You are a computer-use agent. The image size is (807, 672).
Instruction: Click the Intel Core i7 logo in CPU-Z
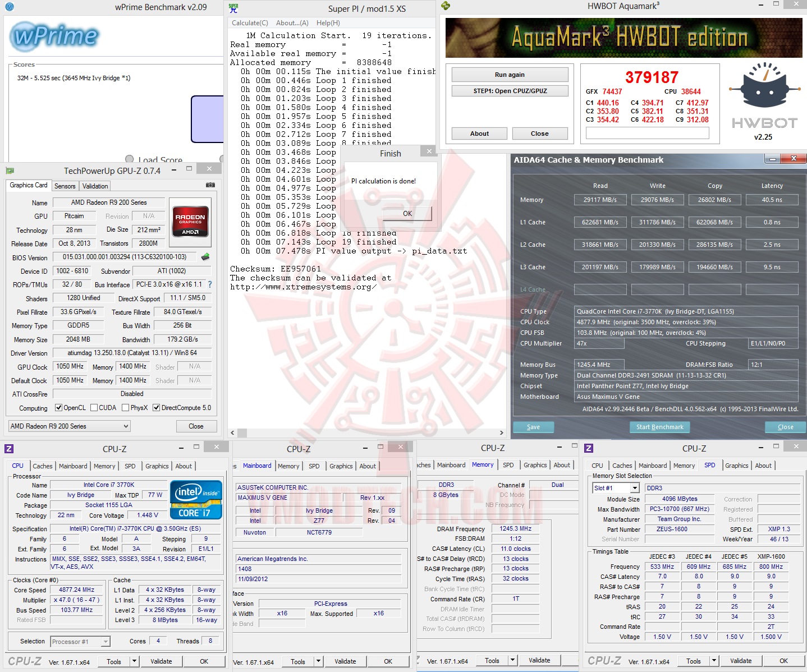pyautogui.click(x=196, y=499)
